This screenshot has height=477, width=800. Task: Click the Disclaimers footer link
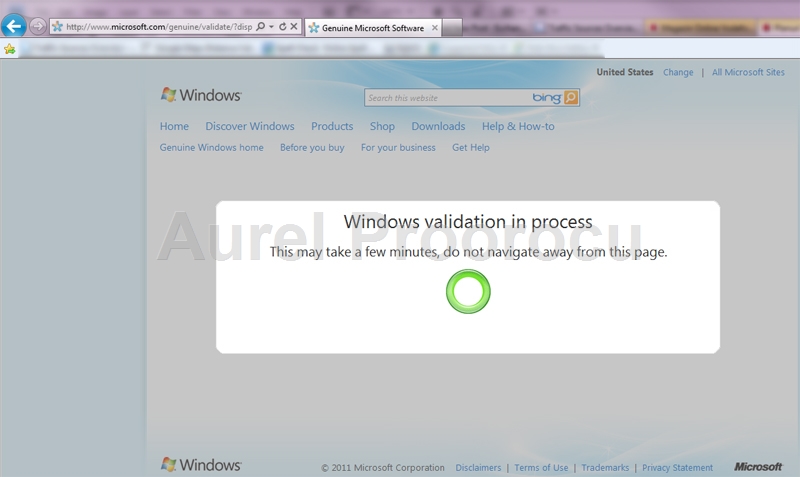[478, 468]
